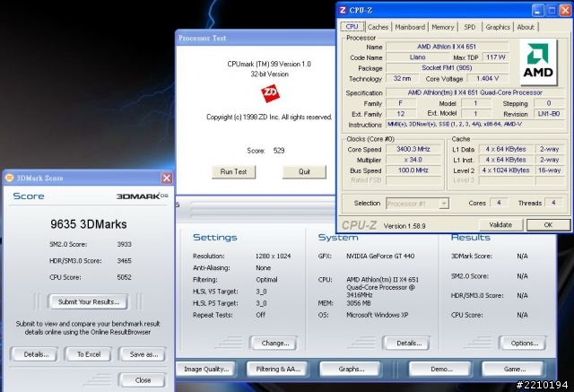
Task: Click Quit in Processor Test window
Action: pos(304,171)
